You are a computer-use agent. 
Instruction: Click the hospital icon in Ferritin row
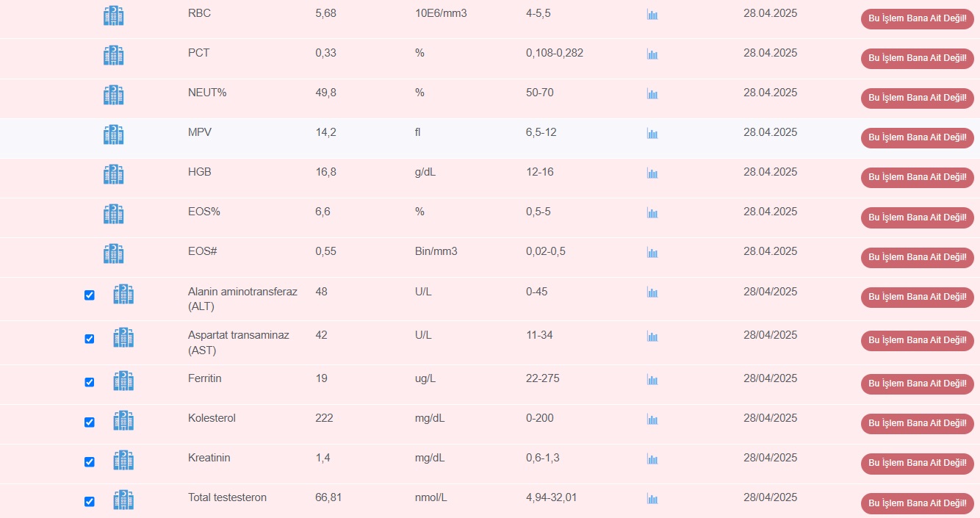(123, 381)
